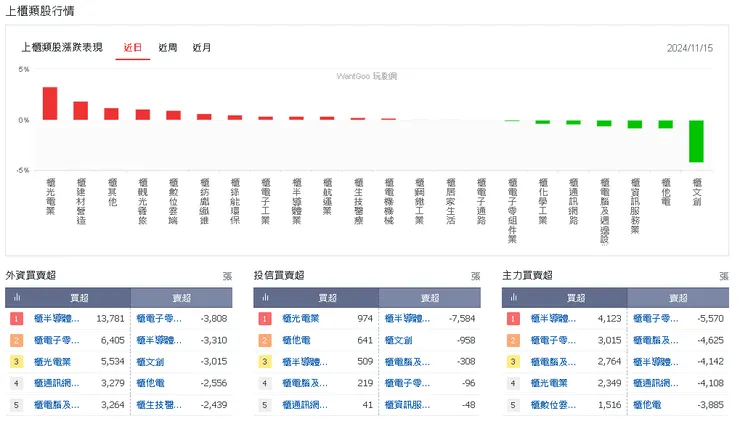Open 櫃光電業 link with 974 in 投信買超

point(301,319)
